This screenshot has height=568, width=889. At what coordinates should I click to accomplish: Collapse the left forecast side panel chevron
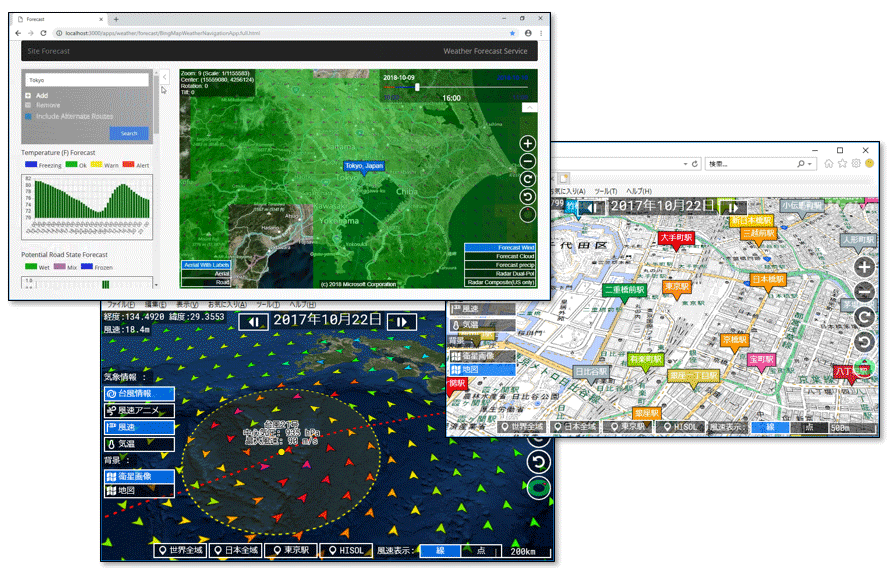point(165,77)
